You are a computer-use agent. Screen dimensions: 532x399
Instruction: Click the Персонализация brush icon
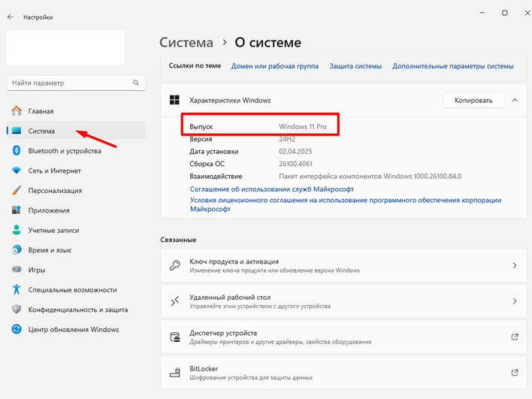pos(17,190)
